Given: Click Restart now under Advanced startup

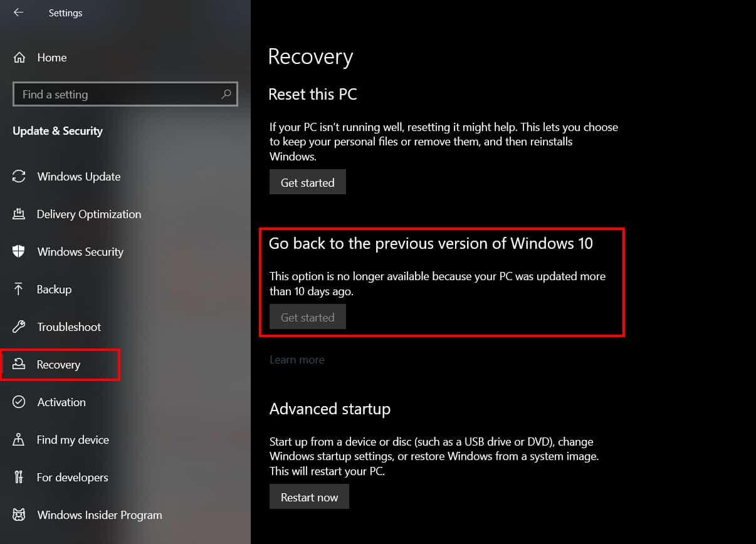Looking at the screenshot, I should [309, 496].
